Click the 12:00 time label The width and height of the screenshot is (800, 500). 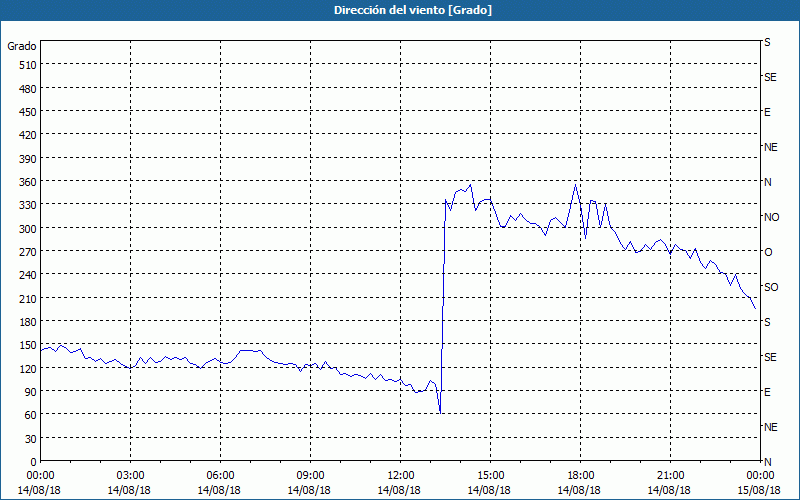pos(399,476)
